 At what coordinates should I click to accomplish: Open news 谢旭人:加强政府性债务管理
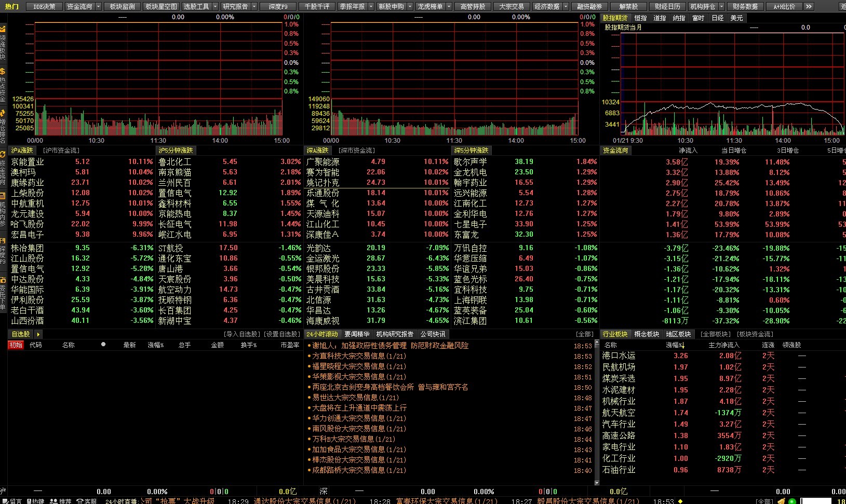tap(390, 345)
